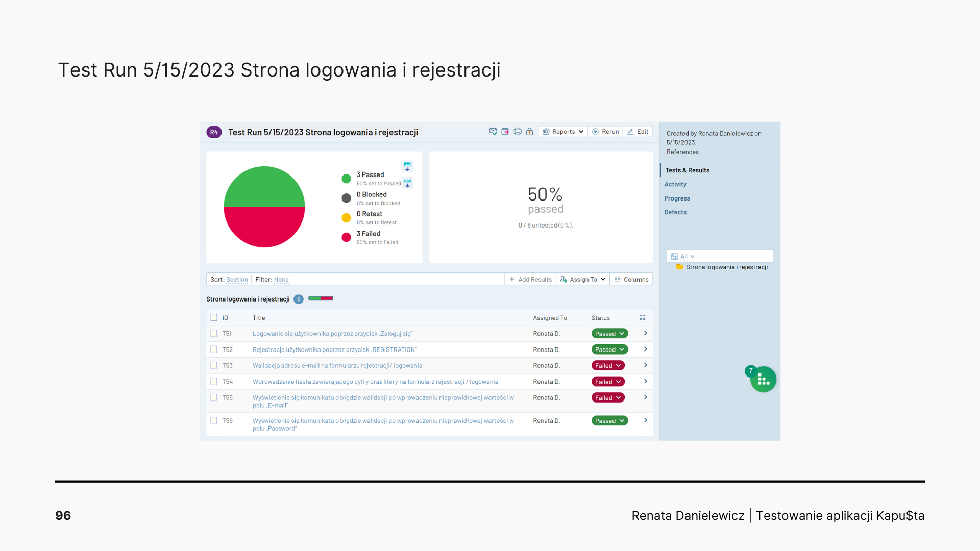The width and height of the screenshot is (980, 551).
Task: Click the None filter link
Action: pos(281,280)
